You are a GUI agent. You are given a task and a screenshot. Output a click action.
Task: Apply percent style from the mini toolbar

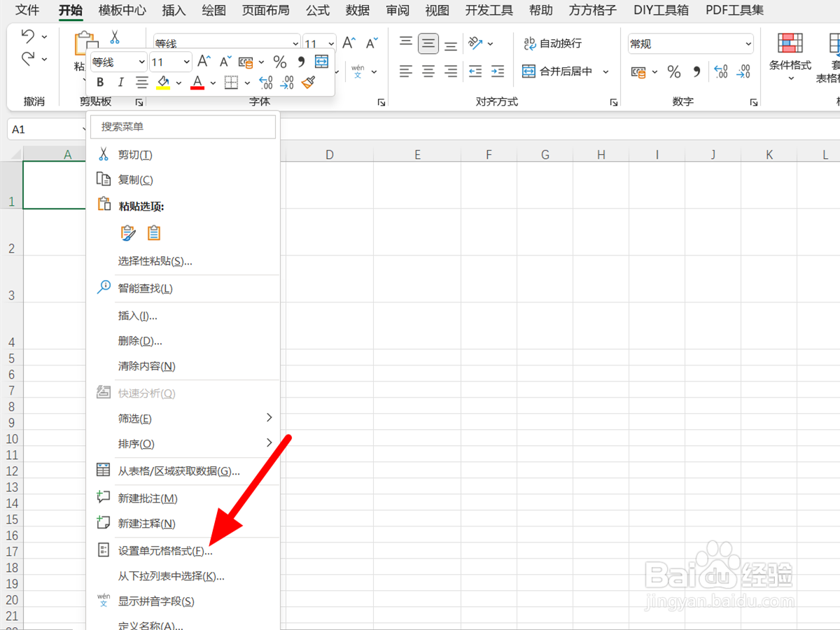tap(279, 62)
